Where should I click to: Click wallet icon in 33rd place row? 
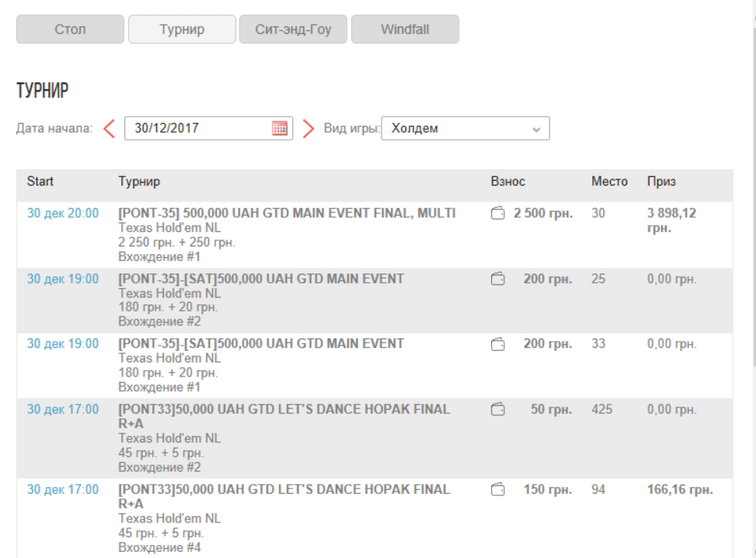(x=498, y=344)
